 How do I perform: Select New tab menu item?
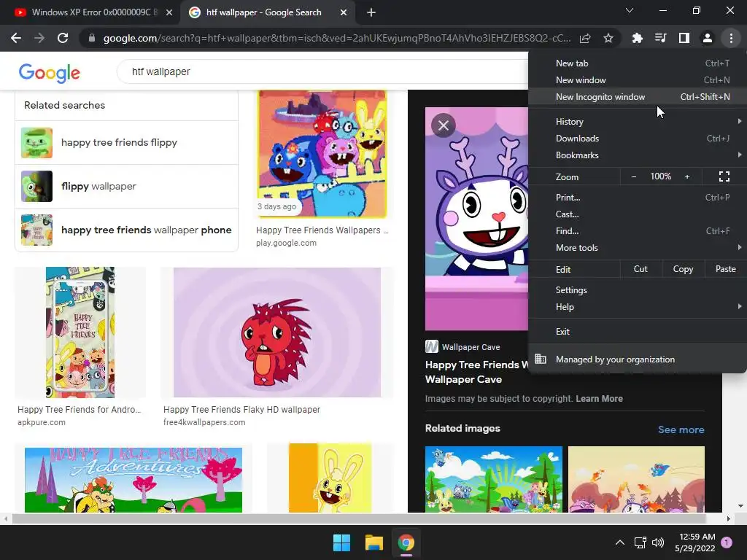click(638, 63)
